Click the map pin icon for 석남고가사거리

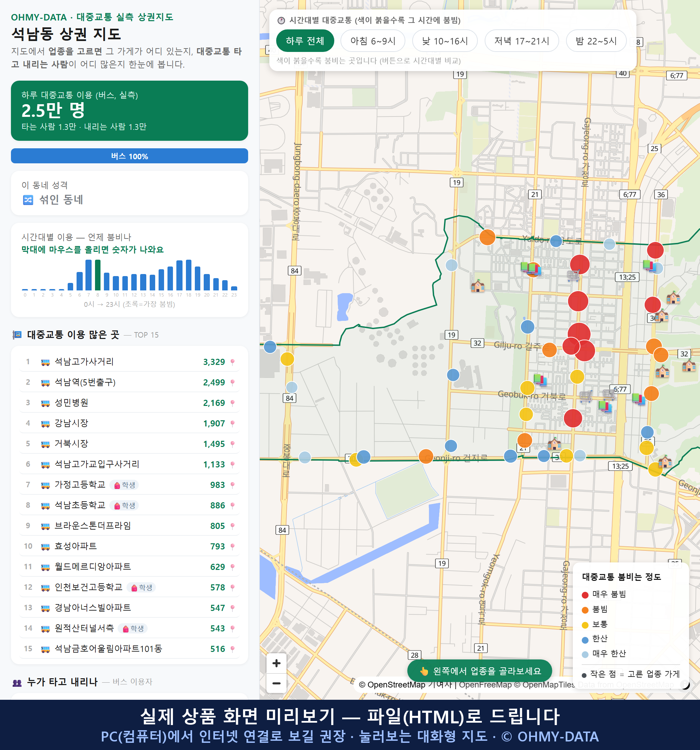(x=232, y=362)
